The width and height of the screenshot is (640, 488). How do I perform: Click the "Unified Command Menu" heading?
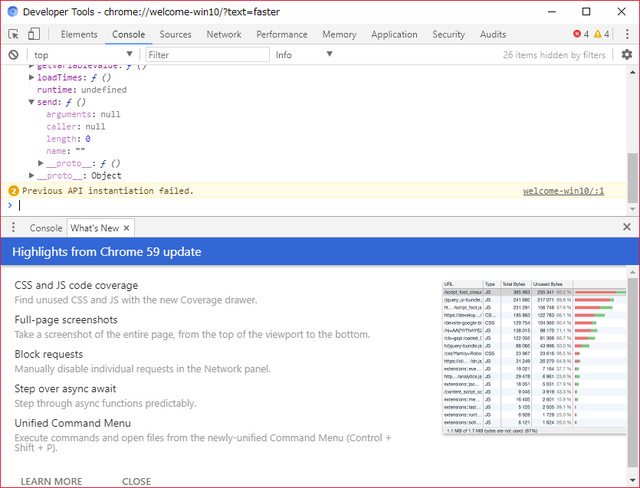[x=73, y=423]
